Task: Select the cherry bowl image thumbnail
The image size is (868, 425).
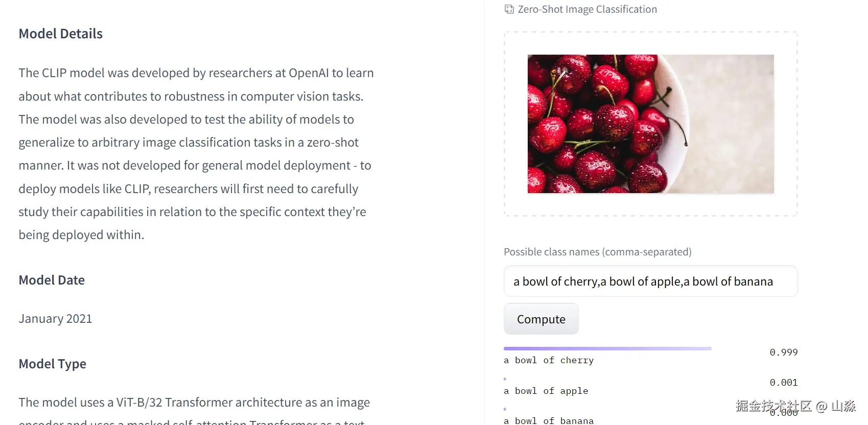Action: tap(650, 124)
